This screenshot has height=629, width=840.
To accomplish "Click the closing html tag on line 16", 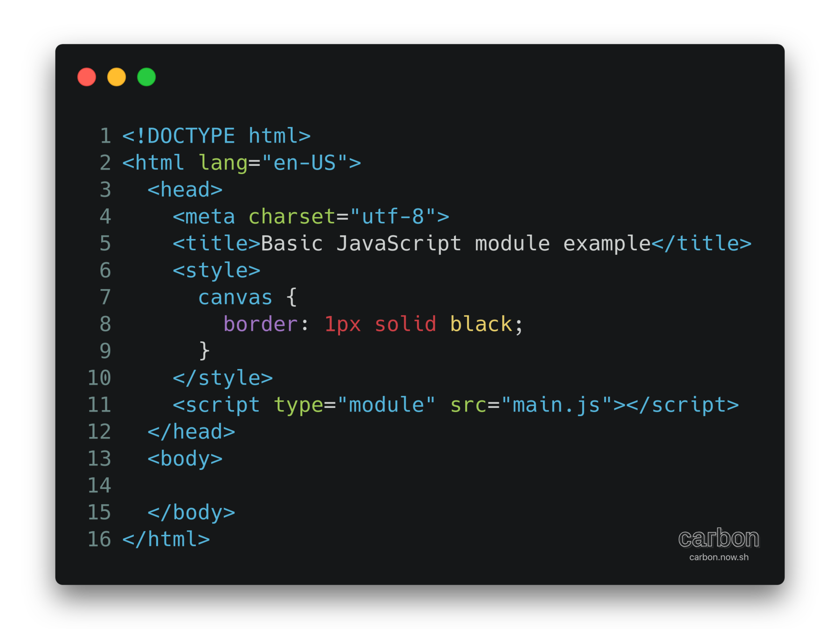I will point(166,540).
